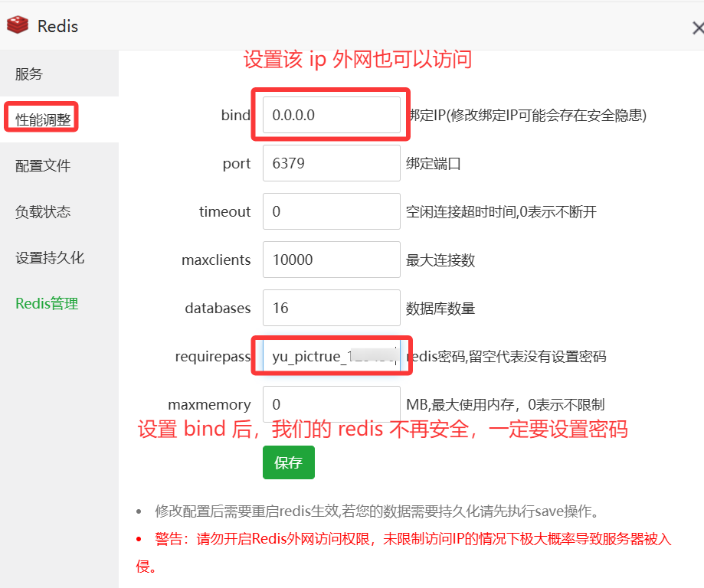Click the maxmemory label text
This screenshot has height=588, width=704.
tap(209, 404)
